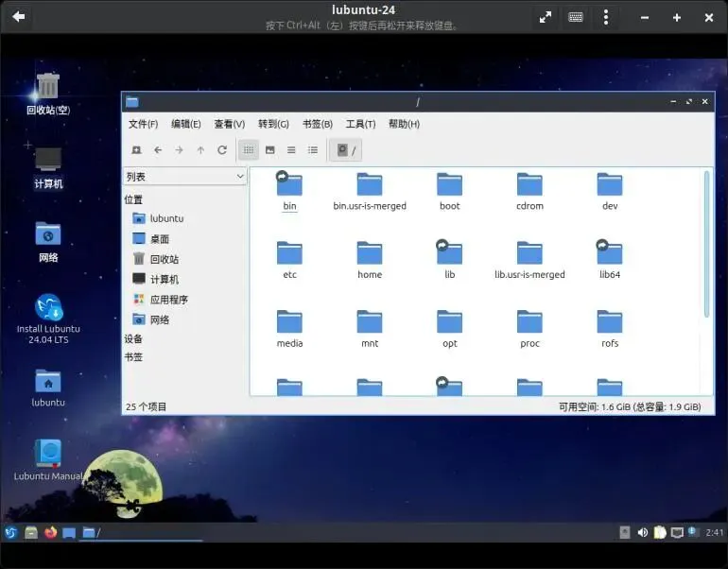Click show desktop taskbar icon

point(69,532)
